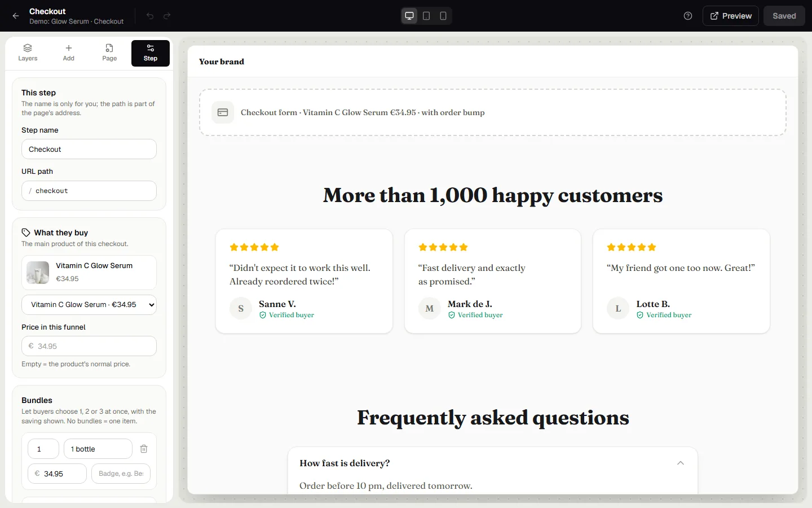Click the bundle Badge field
This screenshot has width=812, height=508.
pos(121,474)
